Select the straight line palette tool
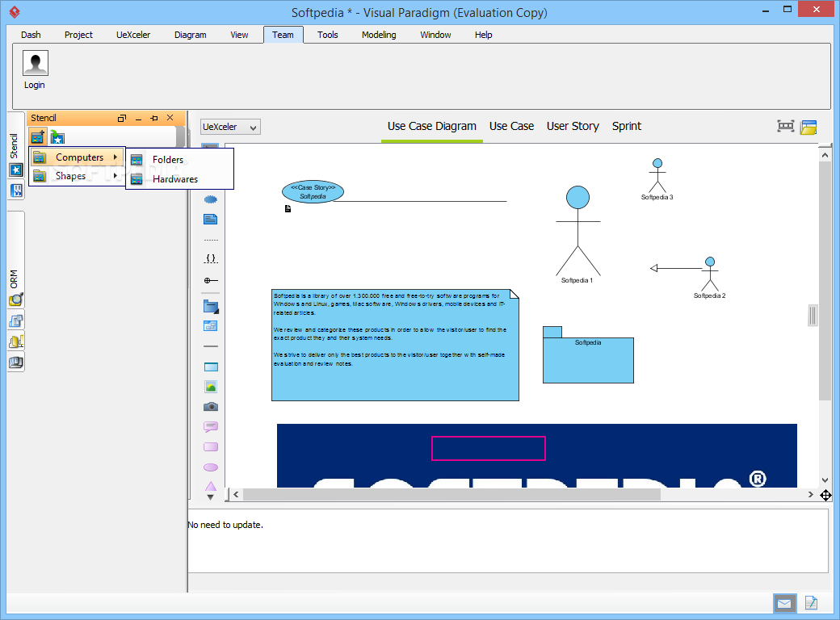840x620 pixels. pos(211,346)
